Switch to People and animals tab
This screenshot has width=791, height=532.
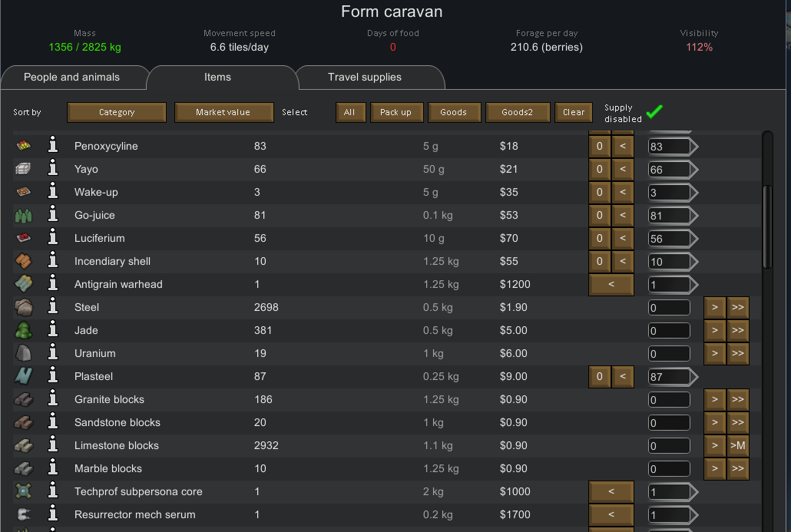pyautogui.click(x=71, y=78)
